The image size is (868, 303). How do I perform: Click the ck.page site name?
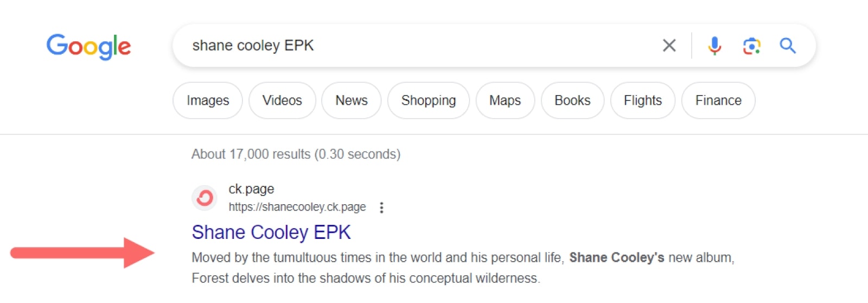(251, 189)
